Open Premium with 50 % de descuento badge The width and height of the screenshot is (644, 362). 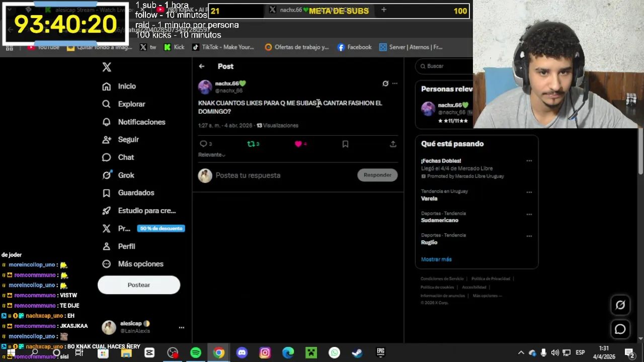[x=143, y=228]
